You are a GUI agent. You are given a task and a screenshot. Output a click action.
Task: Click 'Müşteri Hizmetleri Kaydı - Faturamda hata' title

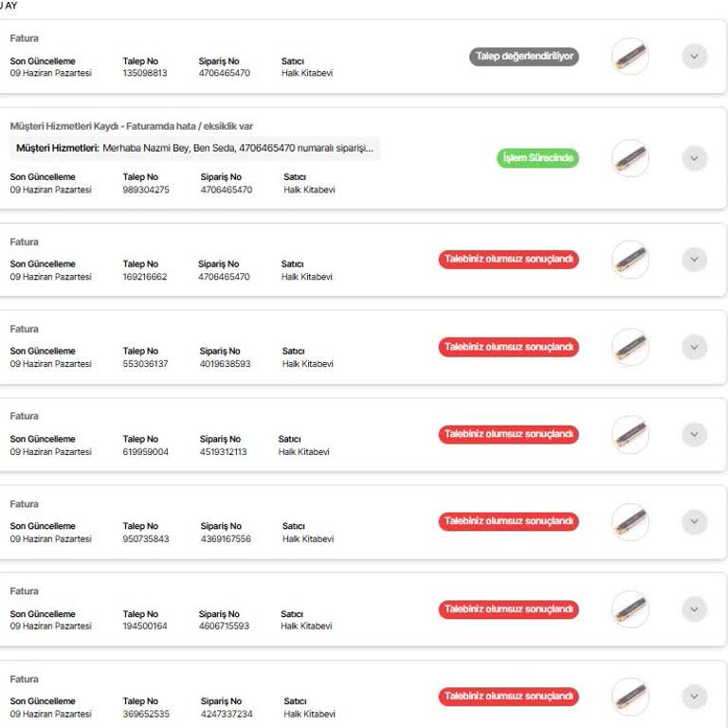tap(131, 126)
